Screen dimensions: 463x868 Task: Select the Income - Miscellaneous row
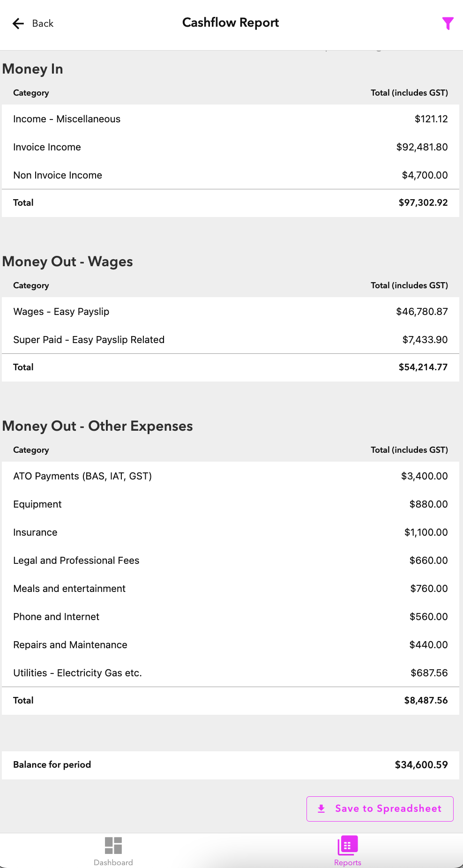pos(231,119)
